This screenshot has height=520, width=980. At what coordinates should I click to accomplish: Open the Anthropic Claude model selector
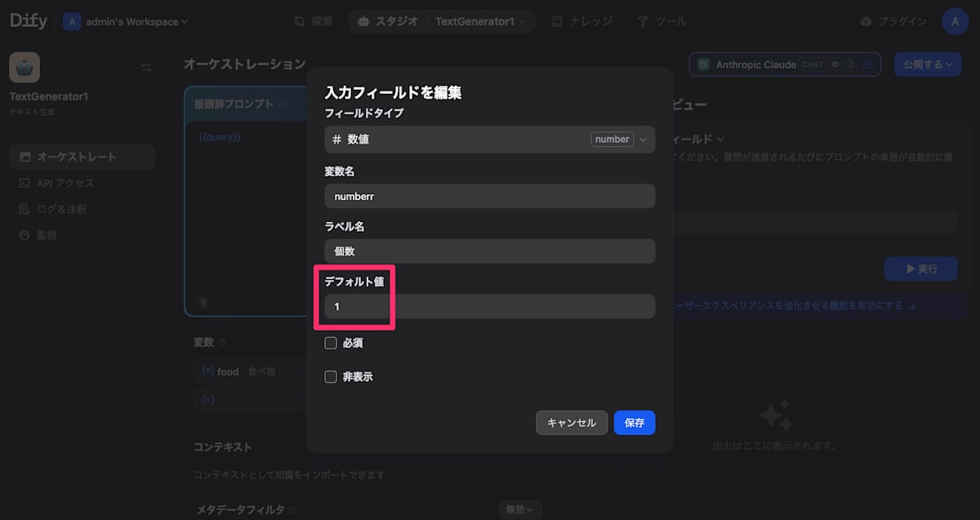[785, 64]
